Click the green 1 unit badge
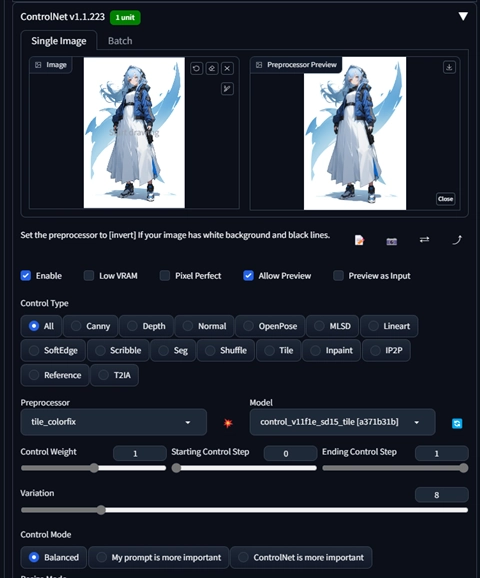The image size is (480, 578). (x=125, y=17)
